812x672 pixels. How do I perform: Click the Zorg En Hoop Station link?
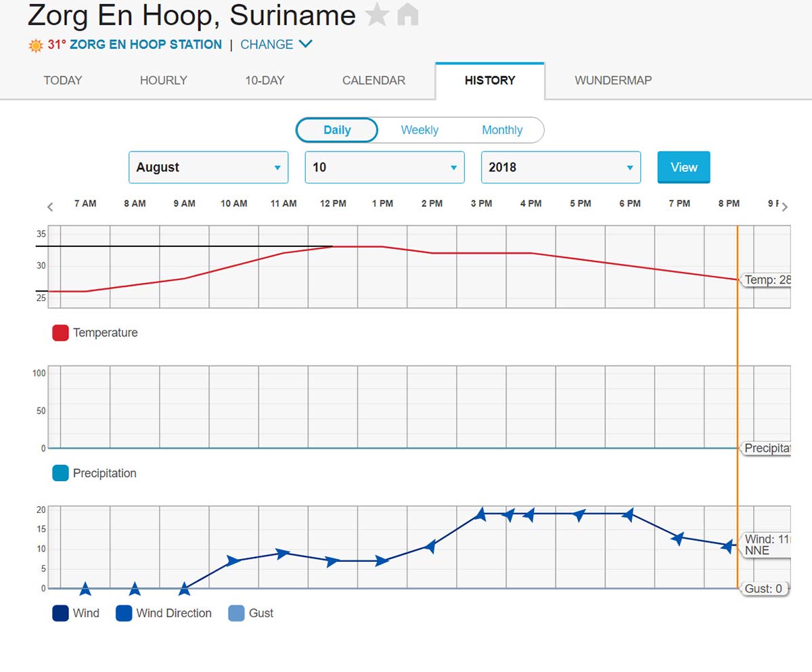(x=145, y=45)
